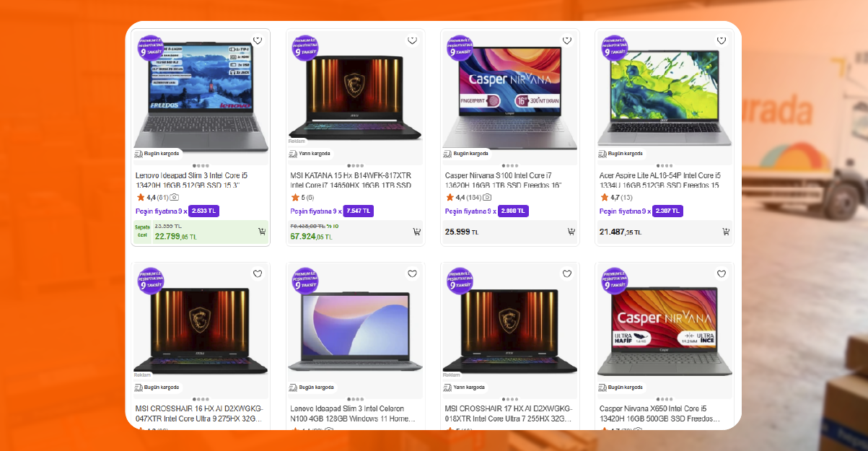Click heart icon on Acer Aspire Lite card
This screenshot has width=868, height=451.
(x=721, y=40)
